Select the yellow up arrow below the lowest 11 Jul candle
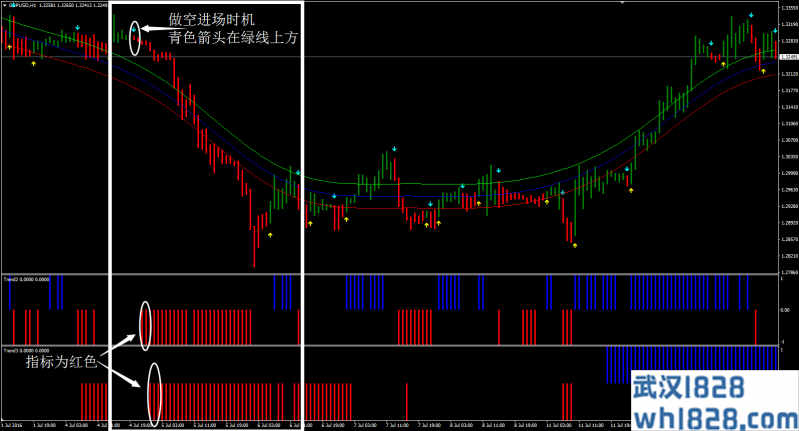 point(574,244)
